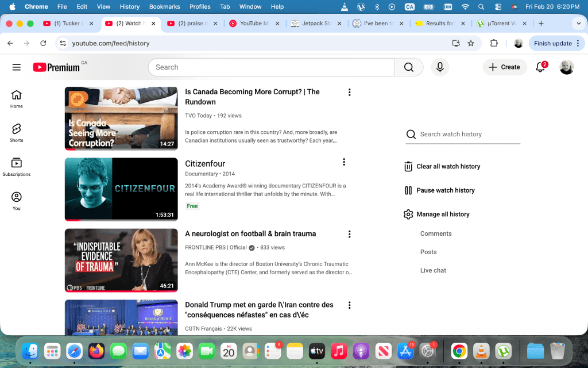Image resolution: width=588 pixels, height=368 pixels.
Task: Open the three-dot menu for the neurologist video
Action: [x=349, y=234]
